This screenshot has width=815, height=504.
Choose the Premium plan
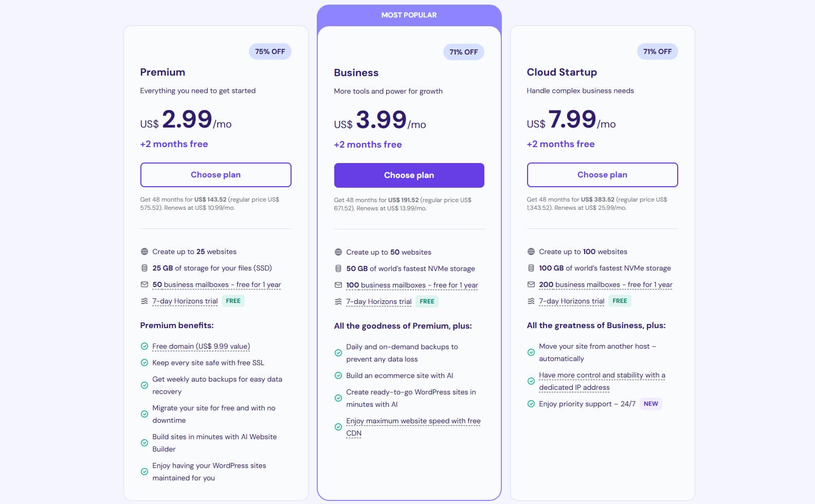coord(215,174)
